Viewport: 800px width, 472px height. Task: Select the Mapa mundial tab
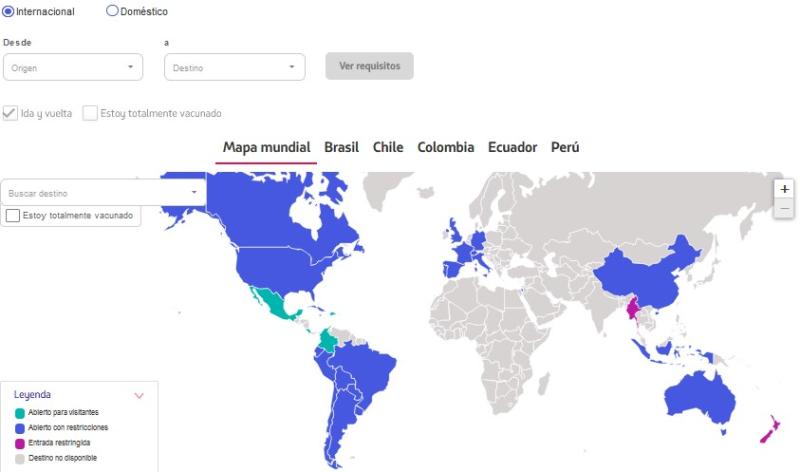266,147
